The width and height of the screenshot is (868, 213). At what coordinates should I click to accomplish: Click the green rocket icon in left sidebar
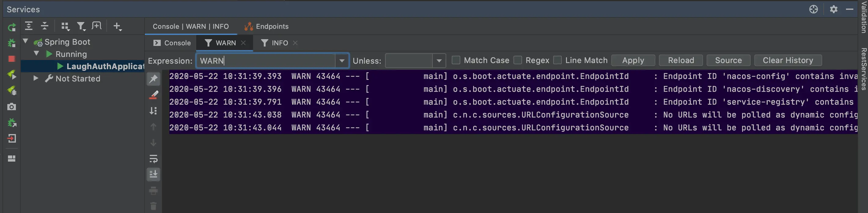(12, 75)
